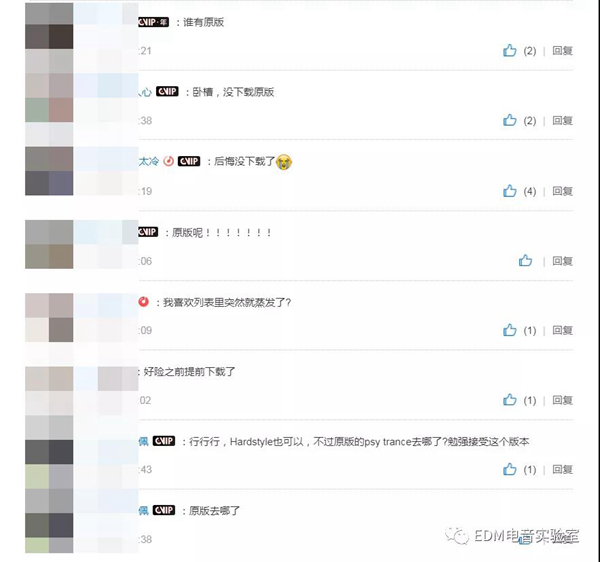
Task: Reply to the "后悔没下载了" comment
Action: [562, 191]
